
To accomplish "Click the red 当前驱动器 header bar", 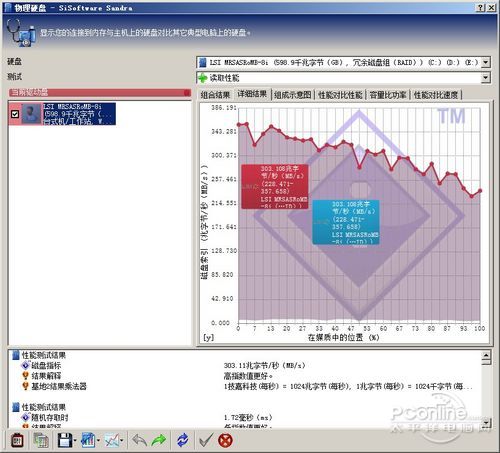I will click(100, 93).
